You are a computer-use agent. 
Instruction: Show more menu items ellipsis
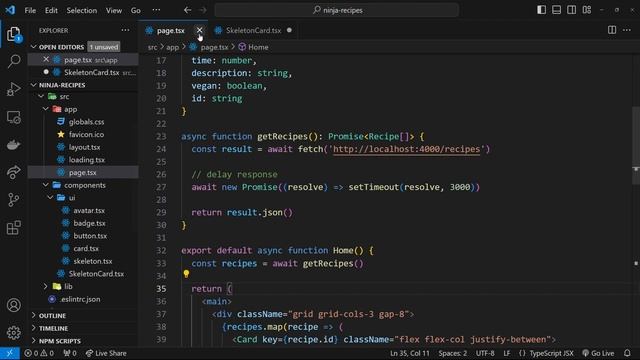[156, 10]
